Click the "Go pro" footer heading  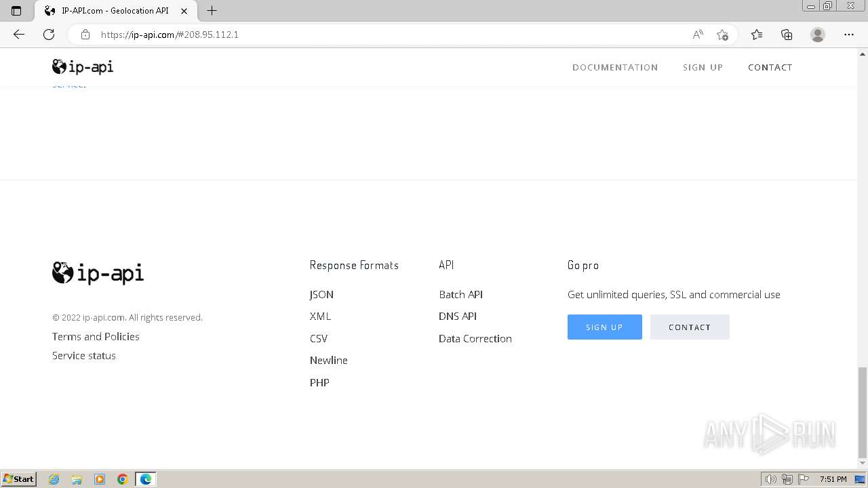583,265
